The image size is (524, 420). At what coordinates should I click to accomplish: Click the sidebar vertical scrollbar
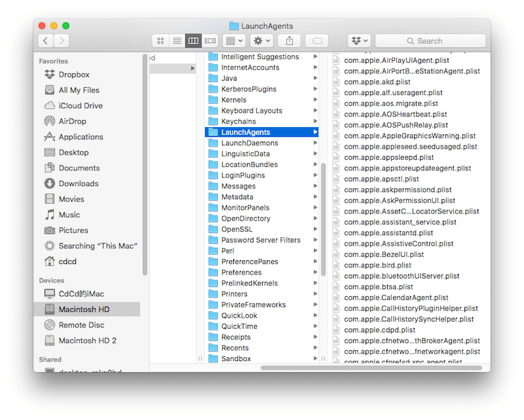145,165
